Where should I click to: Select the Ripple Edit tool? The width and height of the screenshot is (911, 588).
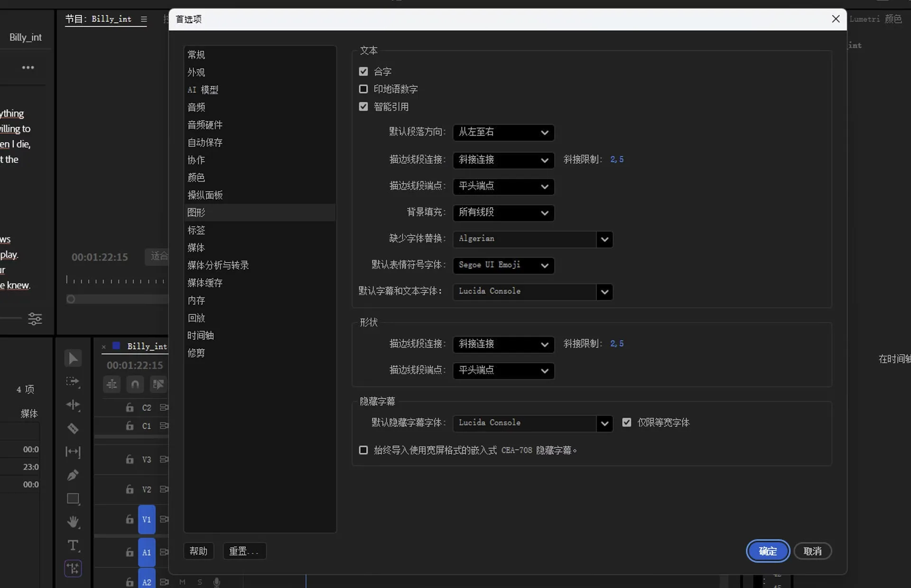(73, 405)
